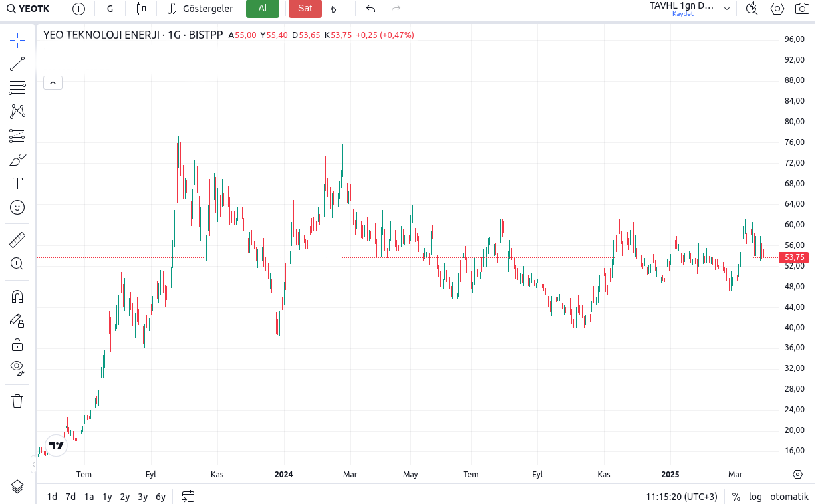Click the green Al buy button
The width and height of the screenshot is (822, 504).
(263, 9)
